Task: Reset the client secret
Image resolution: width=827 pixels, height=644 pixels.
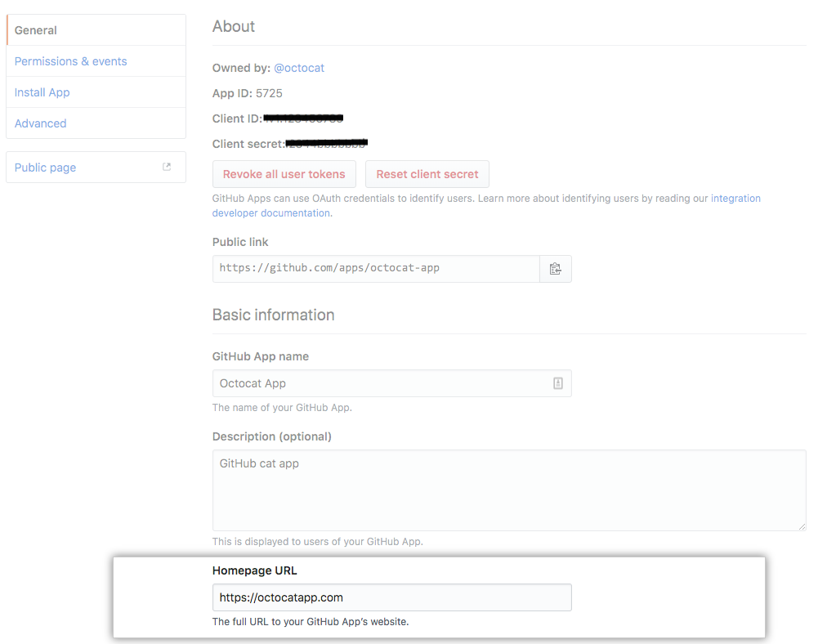Action: (427, 173)
